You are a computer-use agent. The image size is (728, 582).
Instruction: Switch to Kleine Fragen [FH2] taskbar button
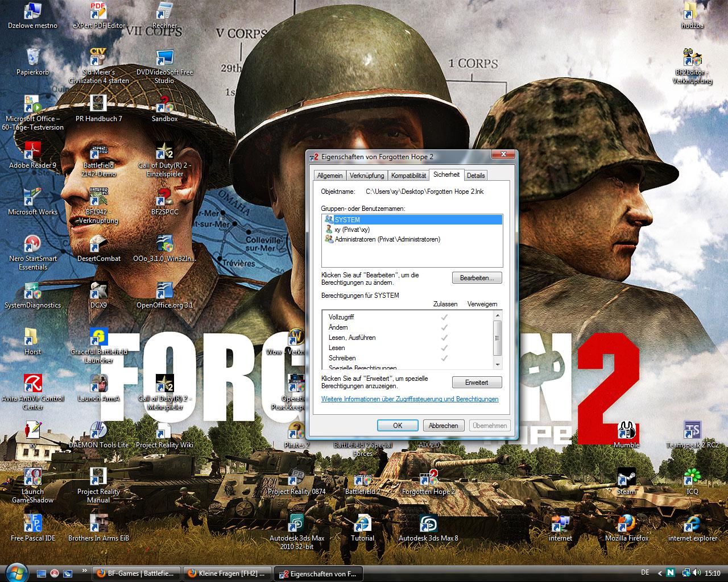pyautogui.click(x=227, y=573)
